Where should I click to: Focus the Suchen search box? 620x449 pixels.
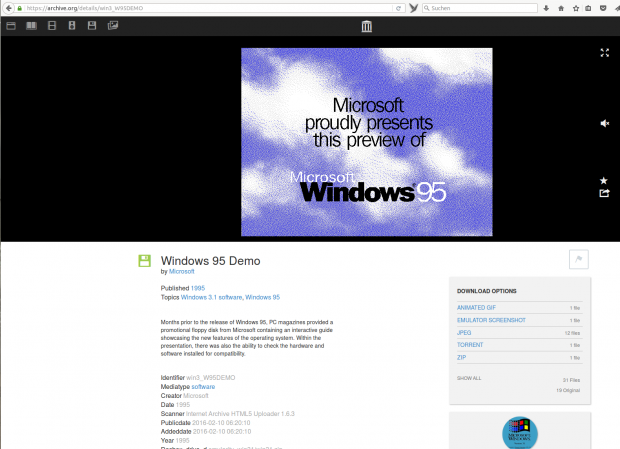tap(480, 8)
